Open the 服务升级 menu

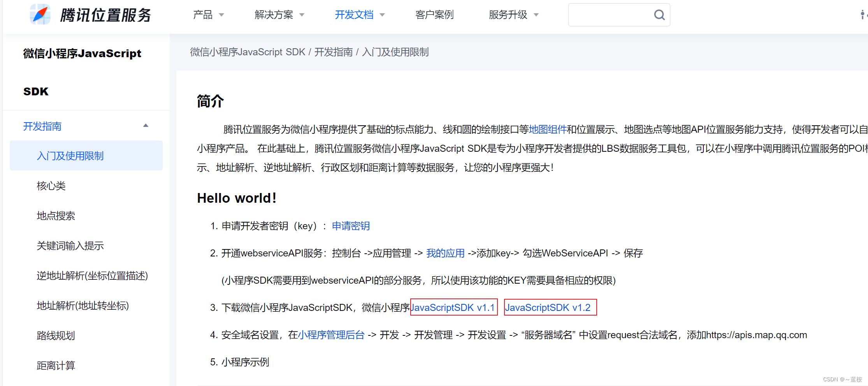tap(508, 15)
